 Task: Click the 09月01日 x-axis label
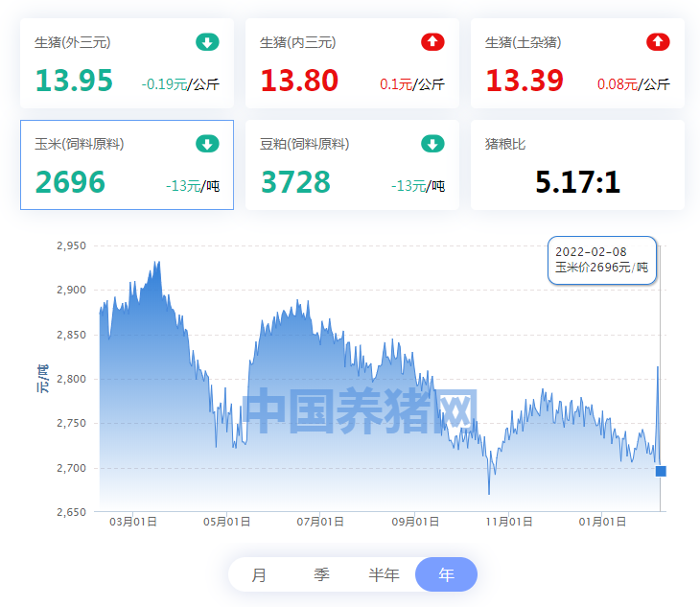coord(415,522)
